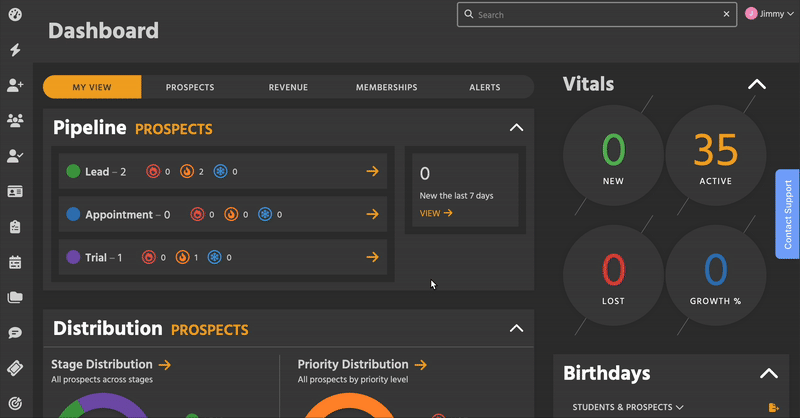Viewport: 800px width, 418px height.
Task: Click the View link for new prospects
Action: pos(435,213)
